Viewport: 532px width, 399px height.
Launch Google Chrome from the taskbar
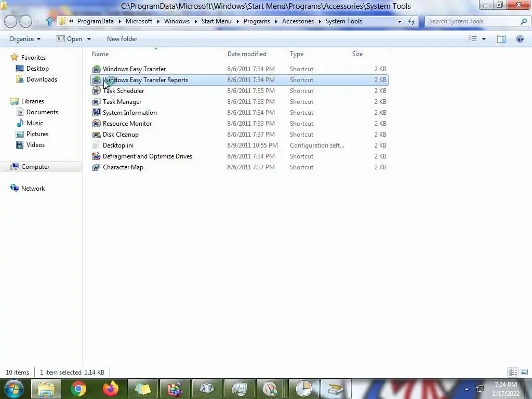pyautogui.click(x=78, y=389)
